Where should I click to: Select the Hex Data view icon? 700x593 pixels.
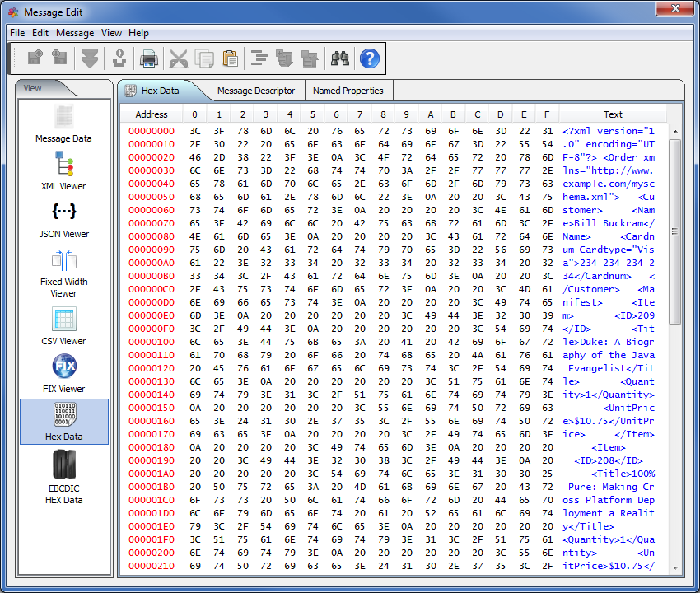[x=64, y=422]
